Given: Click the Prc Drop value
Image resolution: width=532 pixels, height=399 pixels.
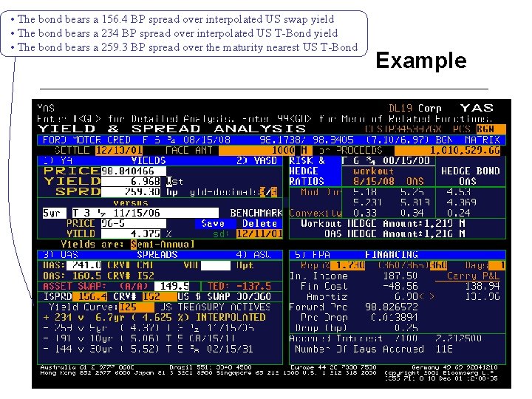Looking at the screenshot, I should (x=395, y=318).
